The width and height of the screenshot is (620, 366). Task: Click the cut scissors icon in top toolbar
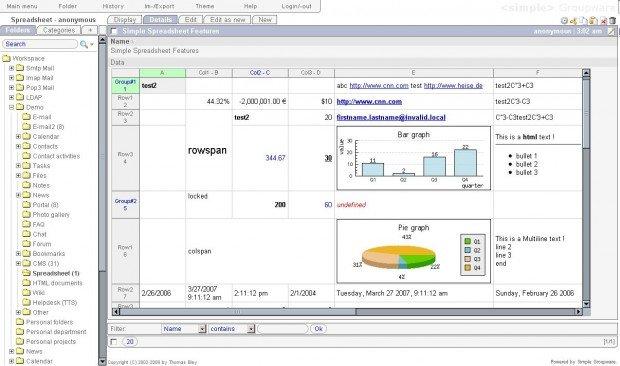point(573,21)
